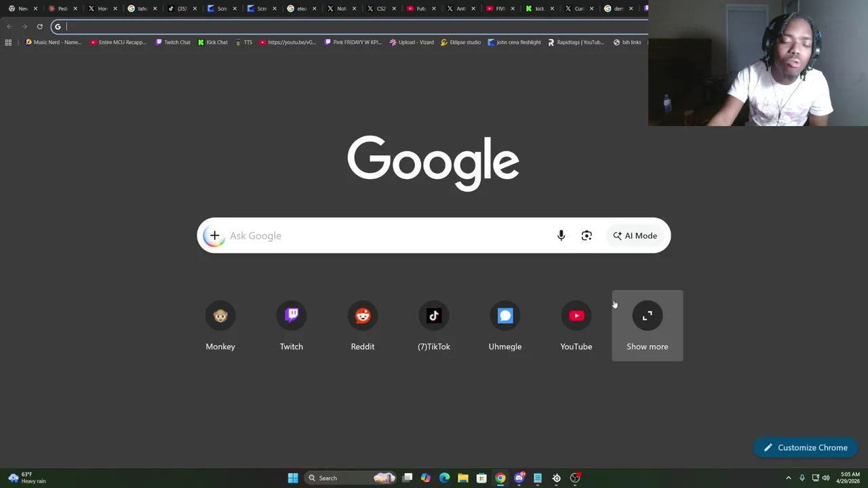Show hidden system tray icons
Screen dimensions: 868x488
coord(788,478)
